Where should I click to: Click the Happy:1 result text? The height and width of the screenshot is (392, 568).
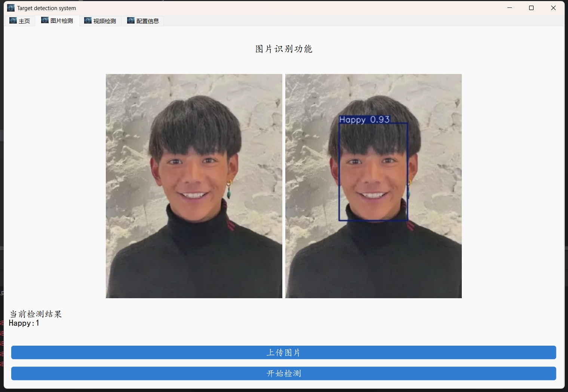click(24, 323)
